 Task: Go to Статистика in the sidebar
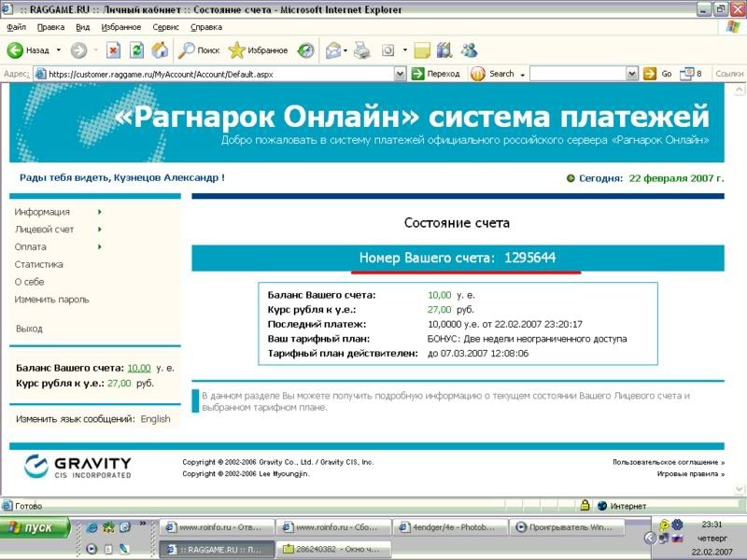(38, 264)
